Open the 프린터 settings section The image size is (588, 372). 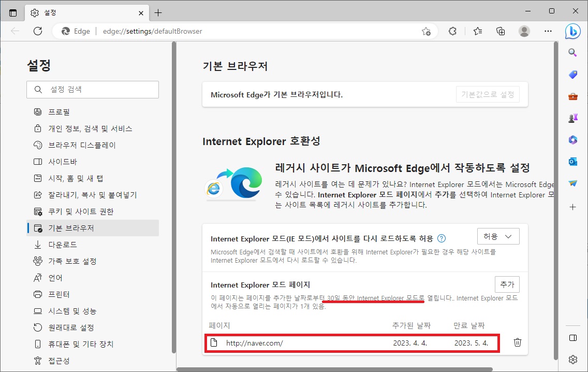pos(93,294)
